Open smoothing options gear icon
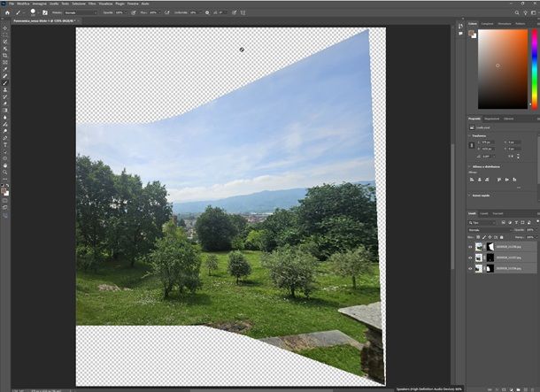The image size is (540, 392). (x=207, y=12)
